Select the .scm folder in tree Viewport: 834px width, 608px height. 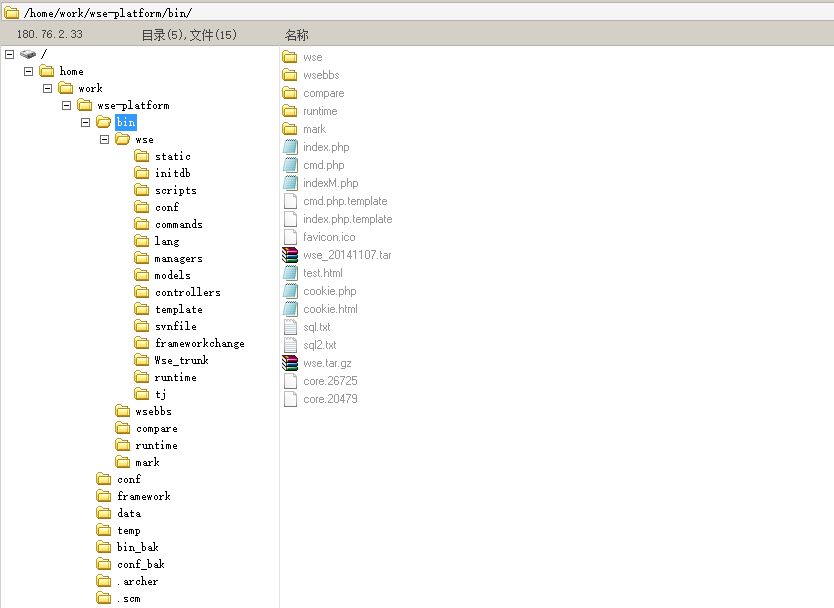[x=129, y=598]
